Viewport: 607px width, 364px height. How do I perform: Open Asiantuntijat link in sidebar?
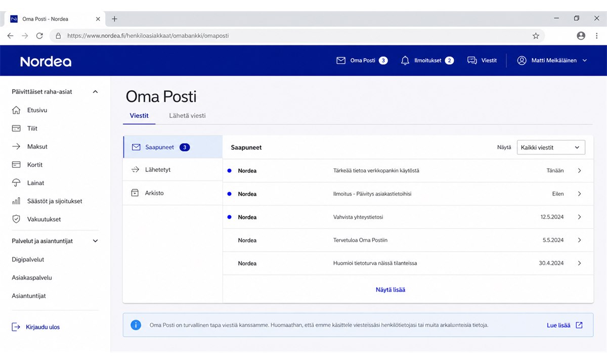click(x=29, y=296)
